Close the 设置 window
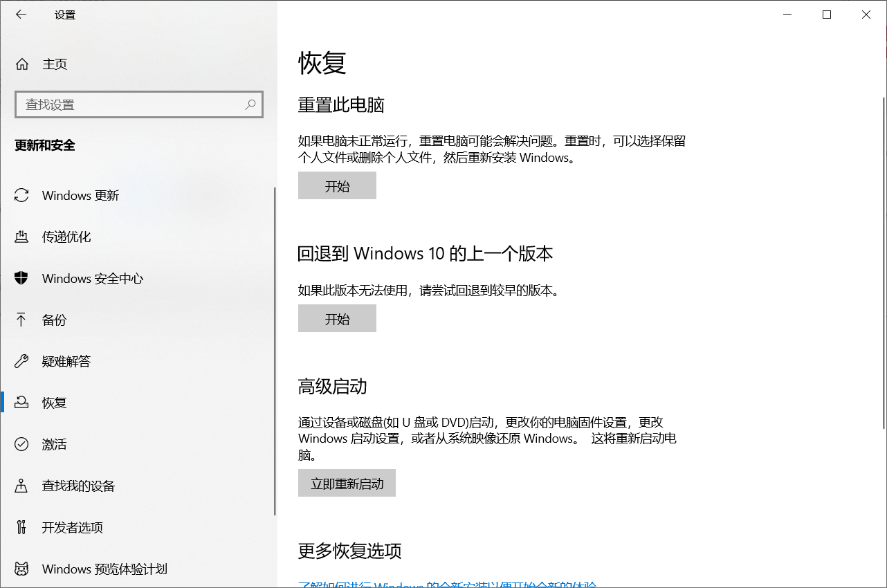Viewport: 887px width, 588px height. (866, 15)
